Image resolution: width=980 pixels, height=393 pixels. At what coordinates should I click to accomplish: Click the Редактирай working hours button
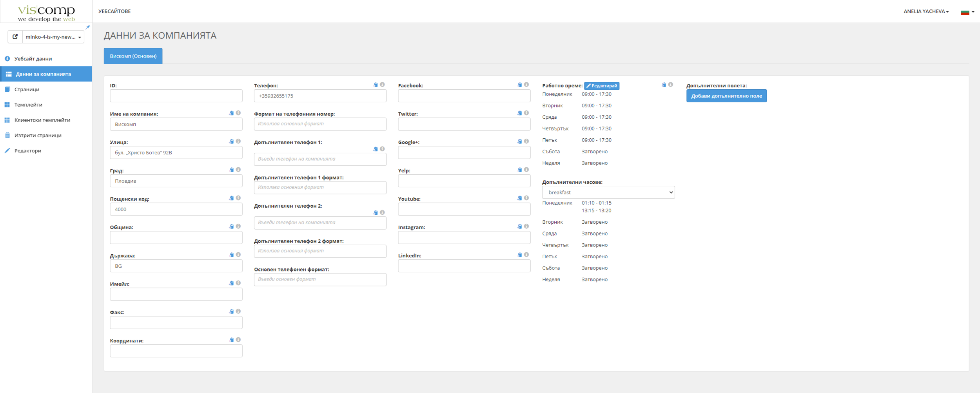click(601, 86)
